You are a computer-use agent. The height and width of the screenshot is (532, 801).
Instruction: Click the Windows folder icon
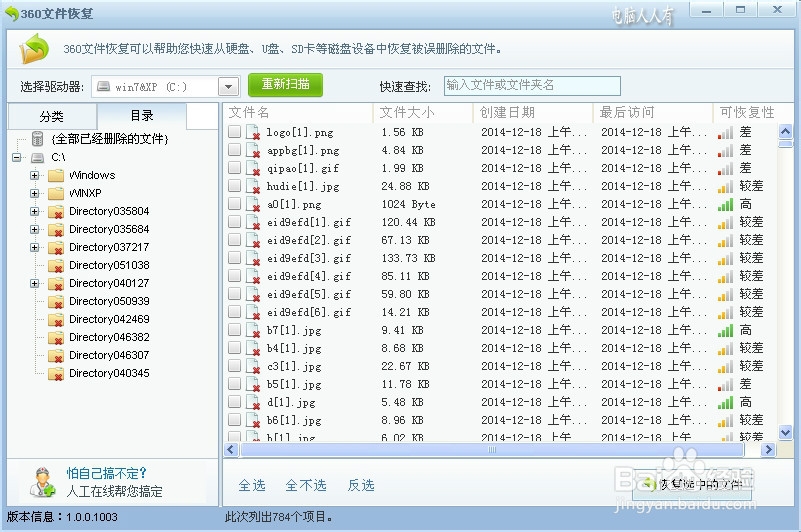click(x=56, y=175)
